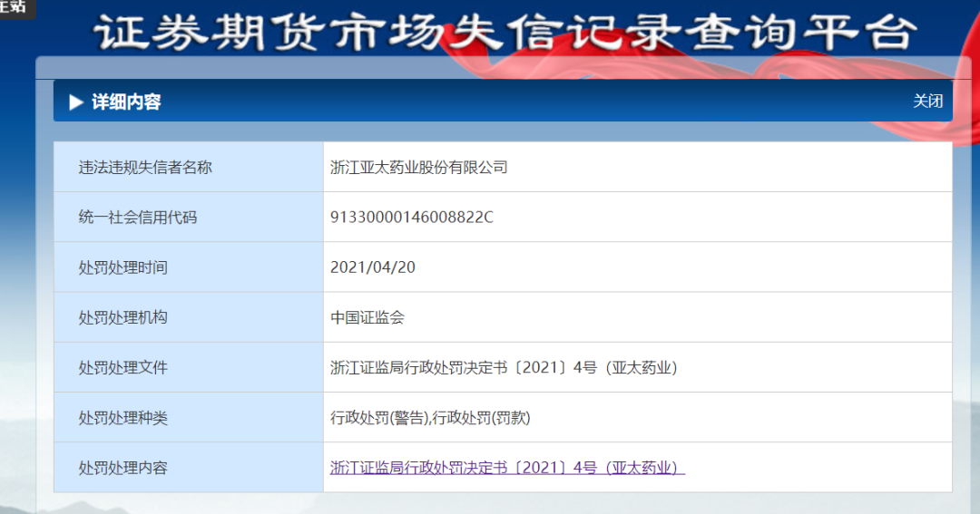Click the 处罚处理时间 label cell
Image resolution: width=980 pixels, height=514 pixels.
click(188, 267)
